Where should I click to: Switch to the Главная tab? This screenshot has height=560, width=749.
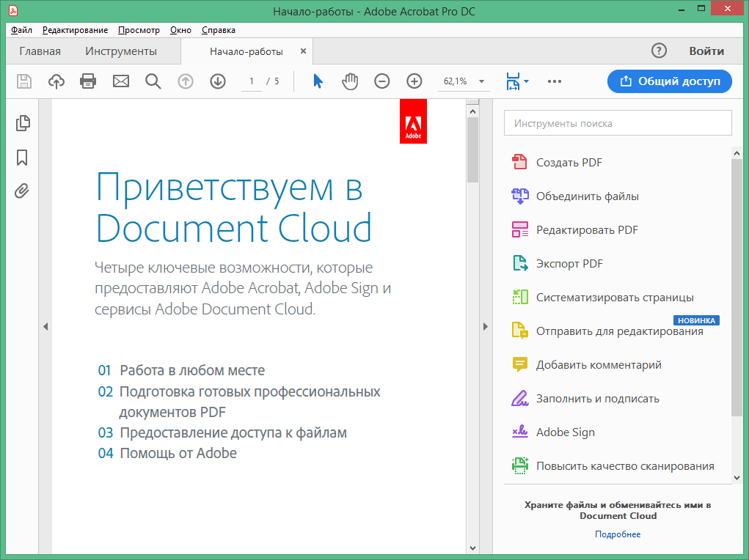(x=40, y=51)
